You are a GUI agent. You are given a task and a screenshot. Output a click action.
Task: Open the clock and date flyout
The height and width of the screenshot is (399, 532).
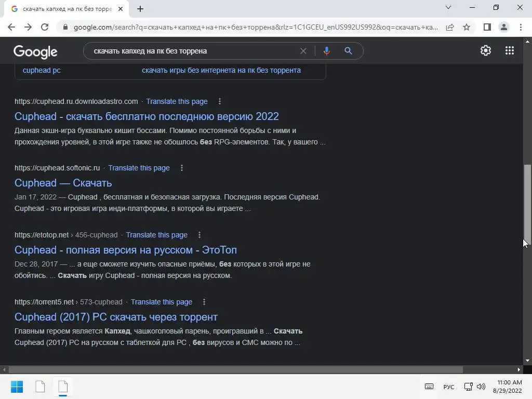[507, 387]
